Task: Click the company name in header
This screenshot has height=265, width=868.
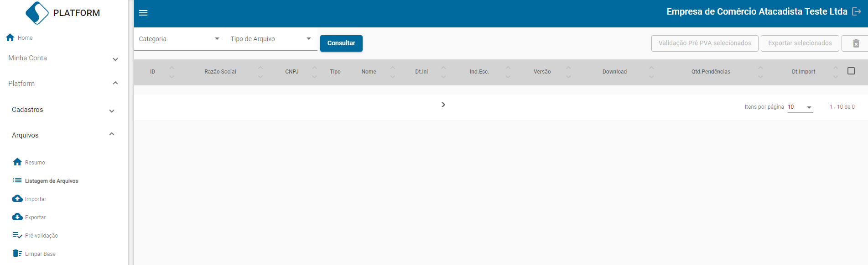Action: coord(757,11)
